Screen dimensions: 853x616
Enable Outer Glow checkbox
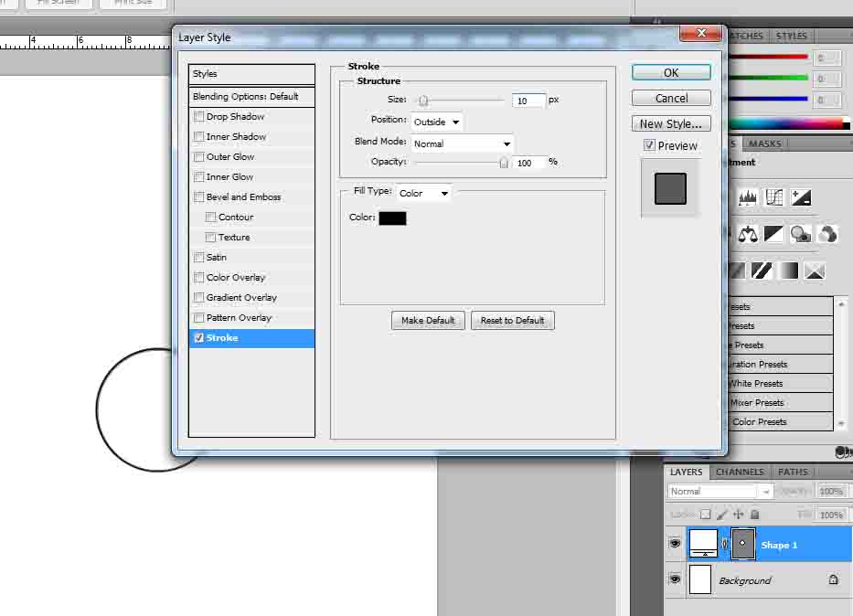click(x=199, y=156)
